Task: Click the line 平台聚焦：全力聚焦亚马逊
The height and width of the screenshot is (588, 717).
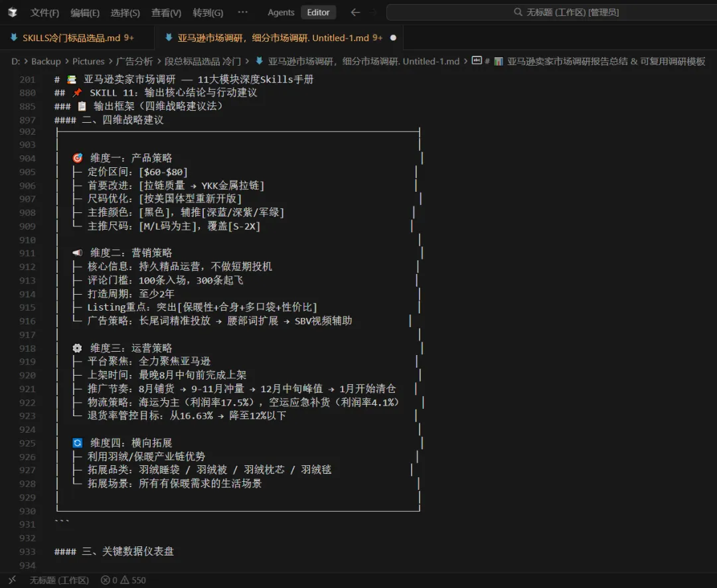Action: point(149,361)
